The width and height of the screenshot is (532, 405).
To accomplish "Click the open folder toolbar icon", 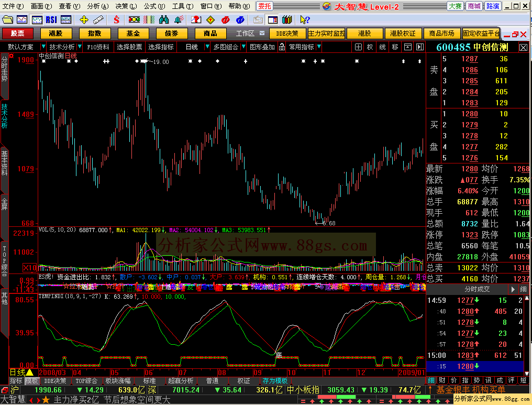I will pos(7,20).
